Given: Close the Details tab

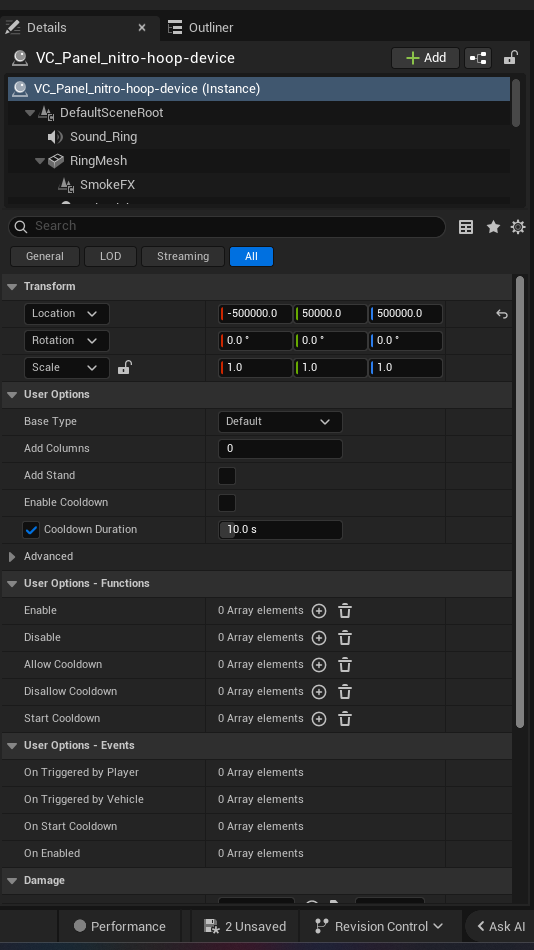Looking at the screenshot, I should pyautogui.click(x=142, y=27).
